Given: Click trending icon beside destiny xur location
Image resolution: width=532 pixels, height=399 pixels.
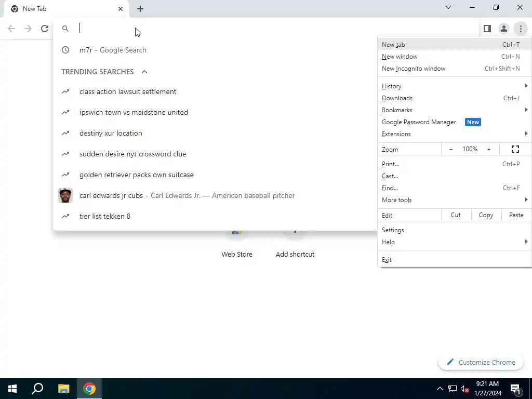Looking at the screenshot, I should tap(65, 133).
